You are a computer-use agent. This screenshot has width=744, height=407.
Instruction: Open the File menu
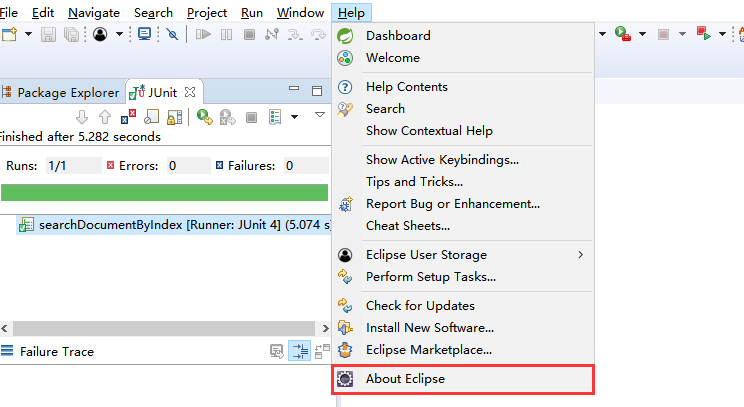click(9, 13)
